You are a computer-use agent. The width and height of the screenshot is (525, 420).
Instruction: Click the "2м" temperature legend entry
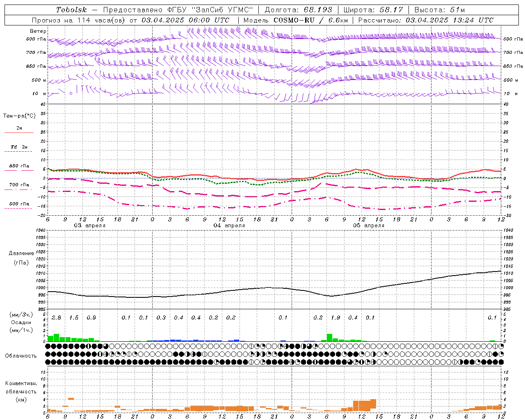tap(19, 128)
